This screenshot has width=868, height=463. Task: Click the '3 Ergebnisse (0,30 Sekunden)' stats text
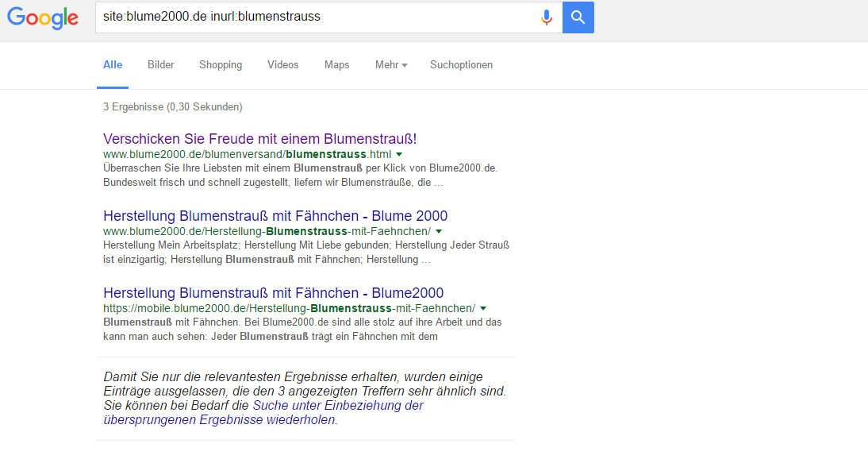click(173, 107)
